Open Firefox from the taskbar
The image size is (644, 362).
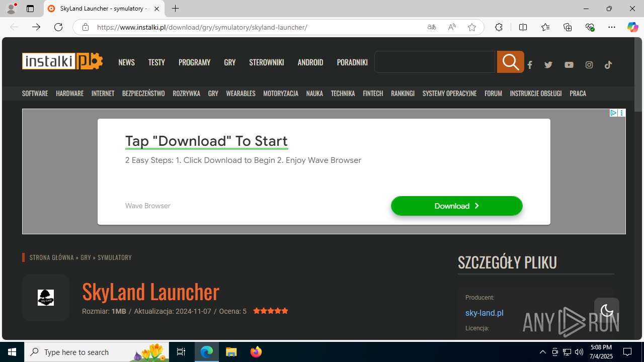pos(256,352)
